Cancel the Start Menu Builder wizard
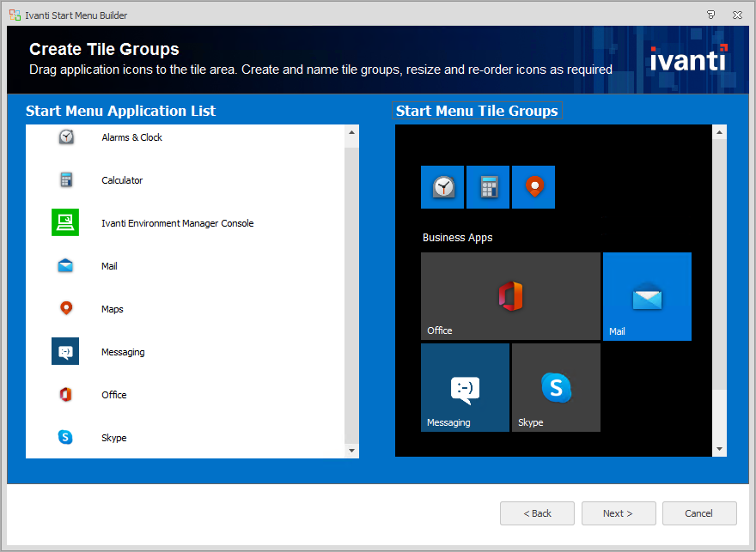The width and height of the screenshot is (756, 552). click(x=699, y=513)
